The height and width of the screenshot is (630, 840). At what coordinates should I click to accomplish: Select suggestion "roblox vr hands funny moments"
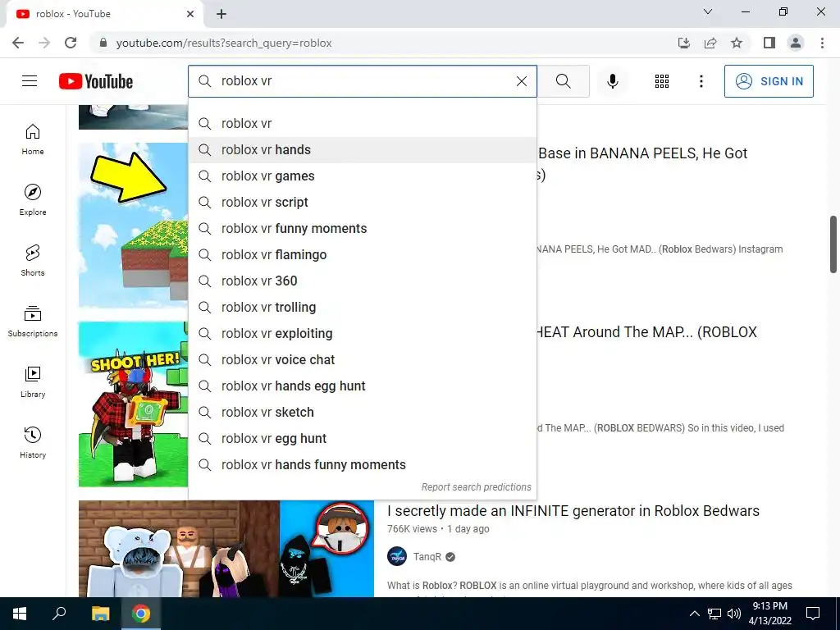coord(362,465)
